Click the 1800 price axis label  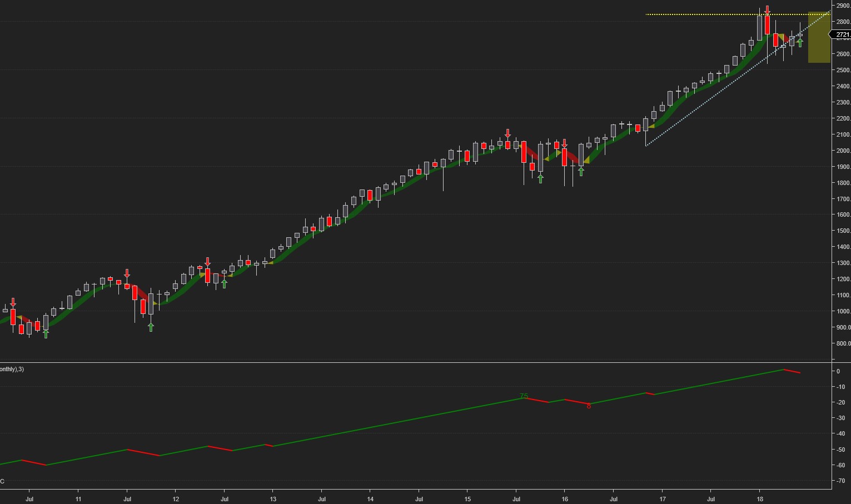click(x=843, y=183)
